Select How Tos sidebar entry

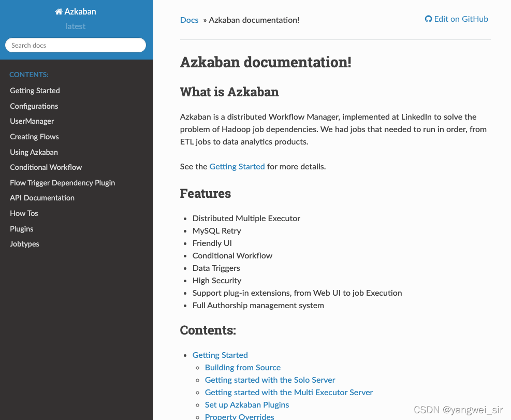(x=24, y=213)
